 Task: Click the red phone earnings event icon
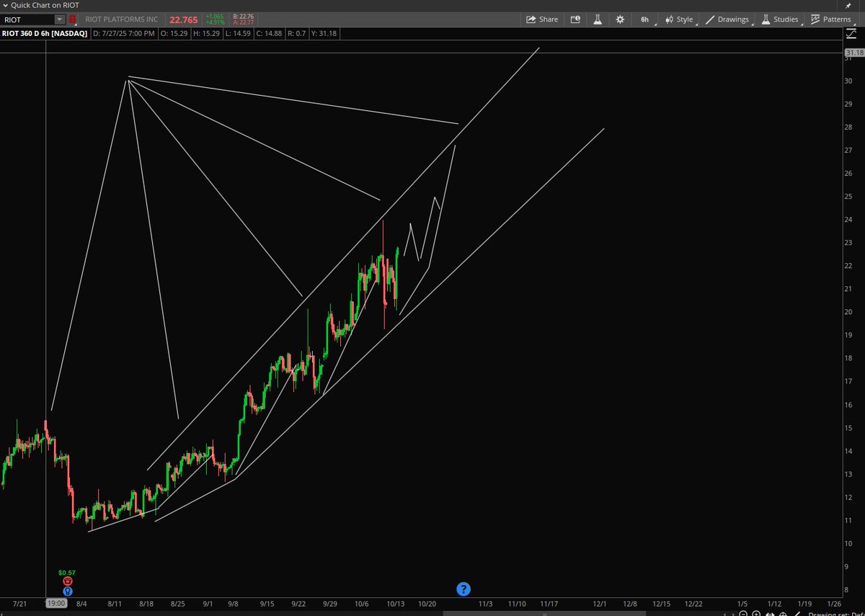(x=67, y=581)
